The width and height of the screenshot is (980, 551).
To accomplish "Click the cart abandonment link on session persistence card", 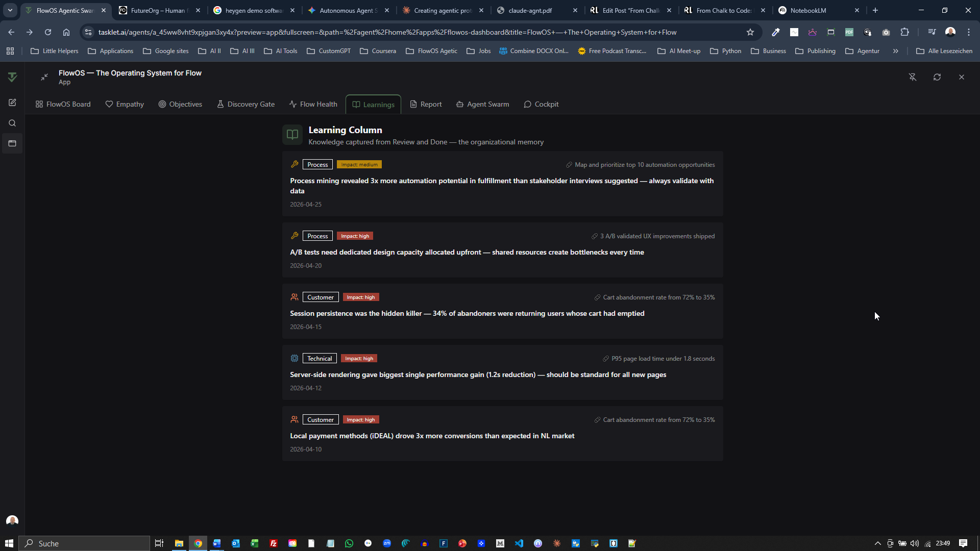I will 658,297.
